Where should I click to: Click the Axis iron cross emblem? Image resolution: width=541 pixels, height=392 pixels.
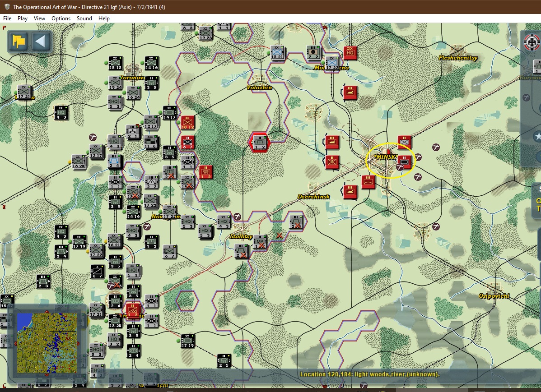coord(532,42)
